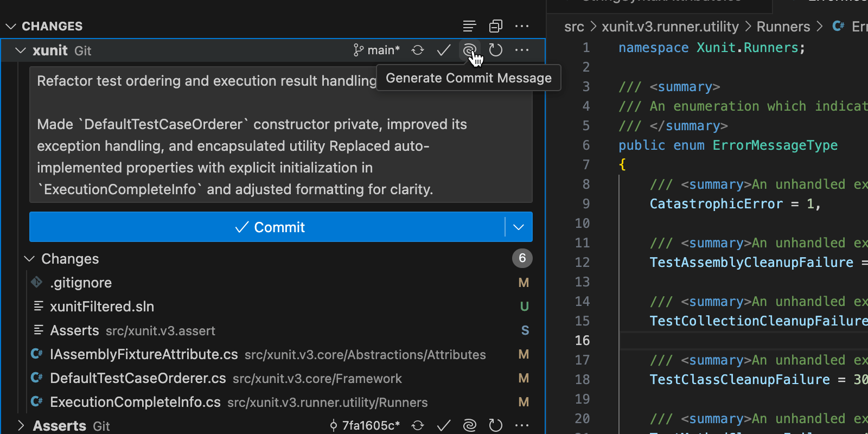Open the Commit button dropdown arrow
The width and height of the screenshot is (868, 434).
[519, 227]
